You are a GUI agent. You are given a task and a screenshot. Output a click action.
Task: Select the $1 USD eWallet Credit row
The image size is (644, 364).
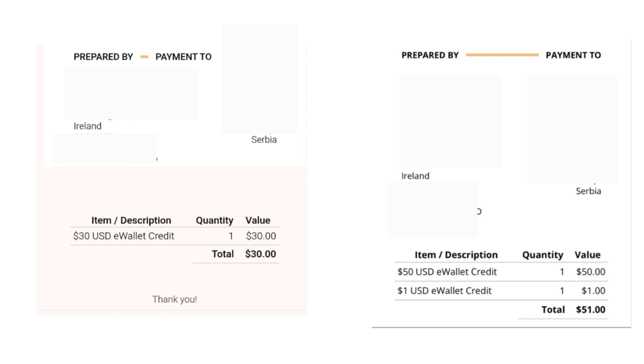[x=501, y=290]
